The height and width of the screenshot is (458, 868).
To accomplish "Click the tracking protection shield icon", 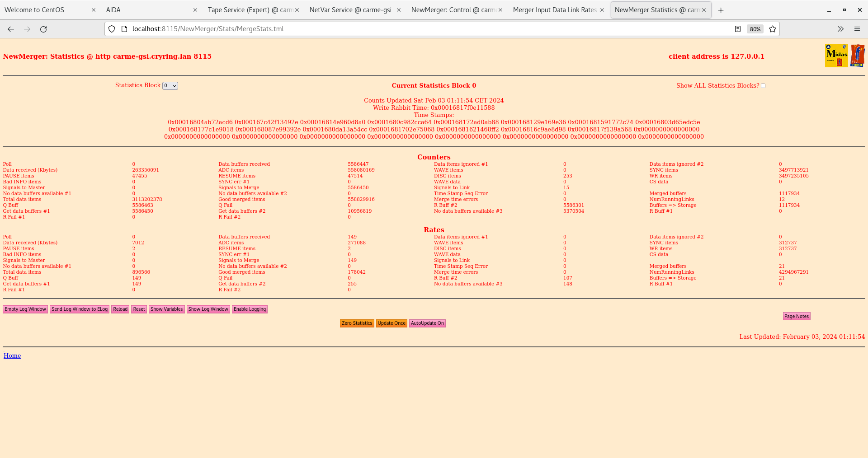I will click(x=112, y=29).
